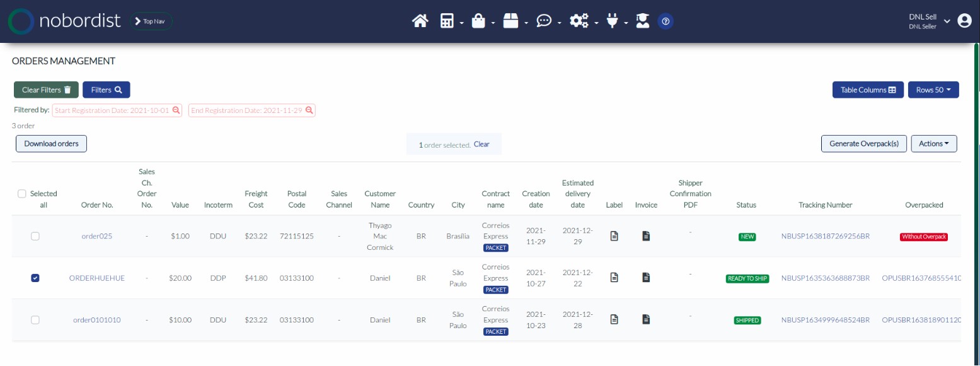The image size is (980, 366).
Task: Expand the Rows 50 dropdown
Action: click(x=933, y=90)
